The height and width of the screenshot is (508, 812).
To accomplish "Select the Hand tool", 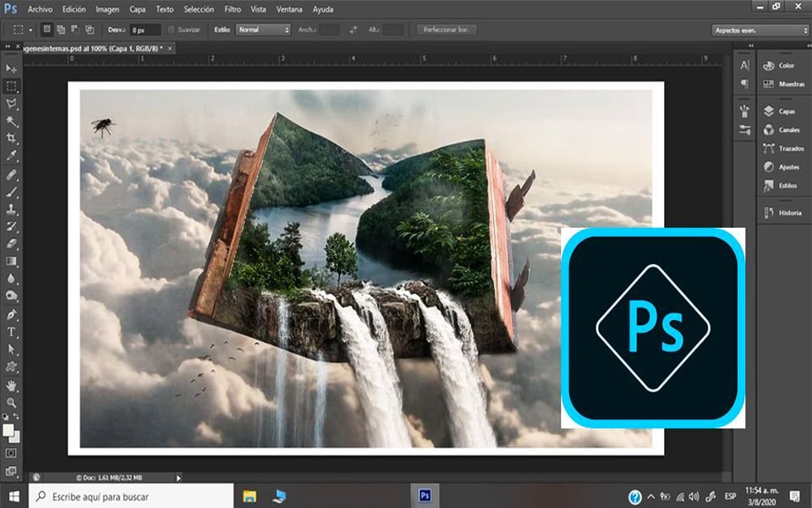I will point(12,384).
